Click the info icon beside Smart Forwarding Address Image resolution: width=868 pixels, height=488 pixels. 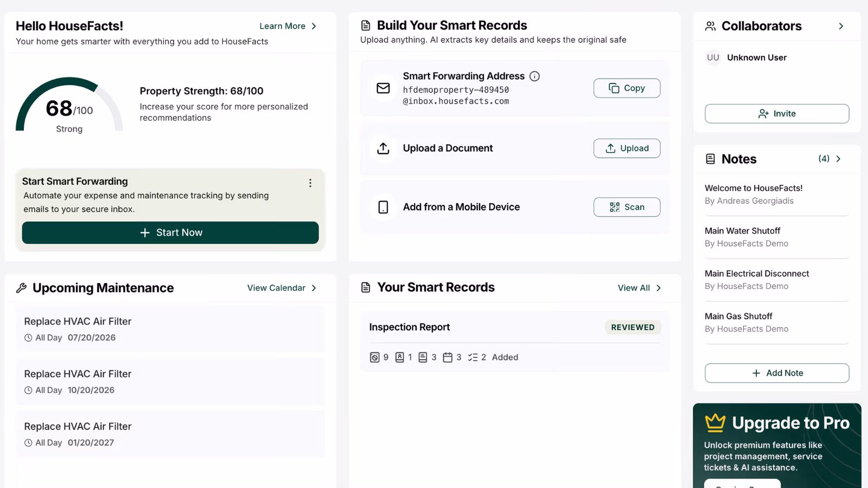[534, 76]
